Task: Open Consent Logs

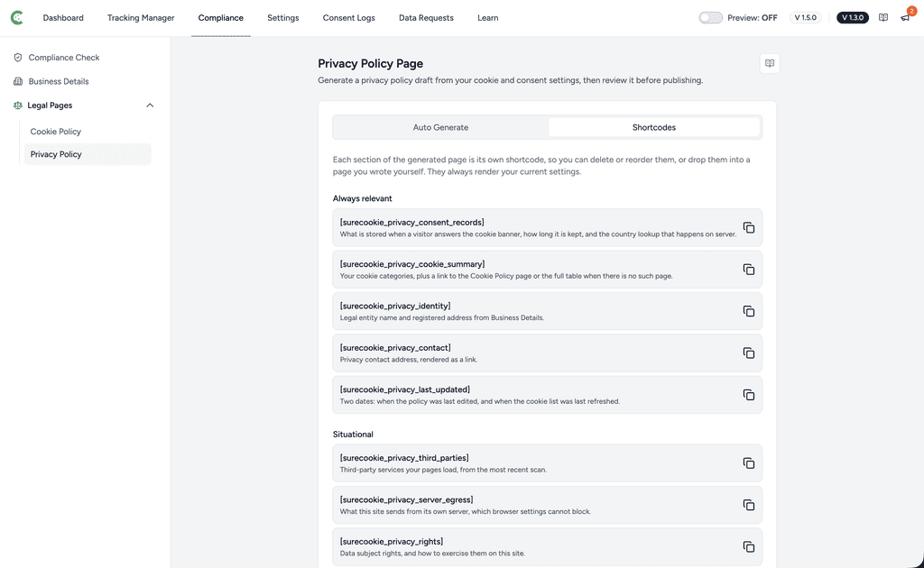Action: [x=349, y=18]
